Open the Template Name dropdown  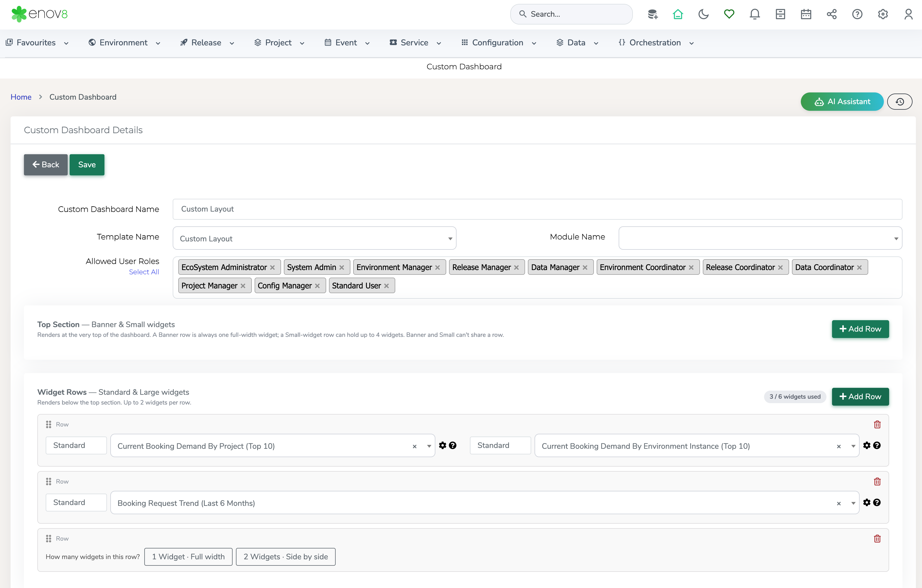click(314, 238)
